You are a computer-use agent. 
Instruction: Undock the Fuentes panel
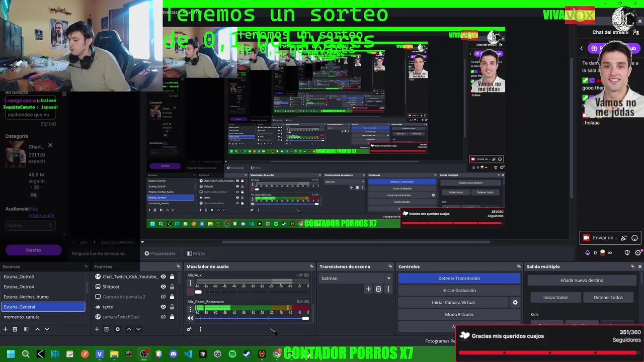178,266
